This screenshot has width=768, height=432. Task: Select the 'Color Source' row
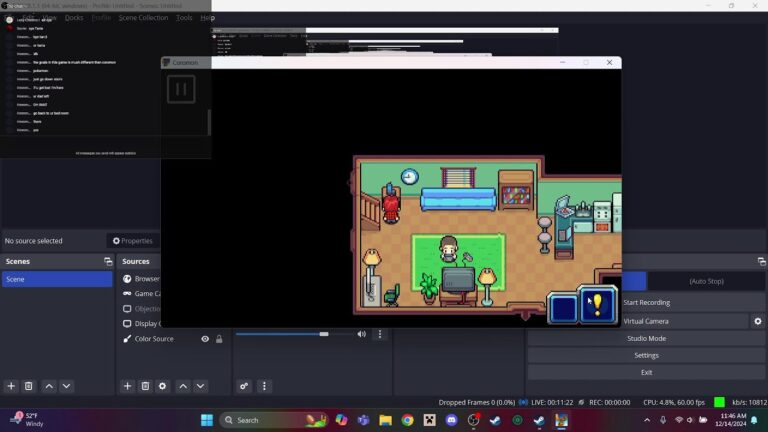(173, 338)
